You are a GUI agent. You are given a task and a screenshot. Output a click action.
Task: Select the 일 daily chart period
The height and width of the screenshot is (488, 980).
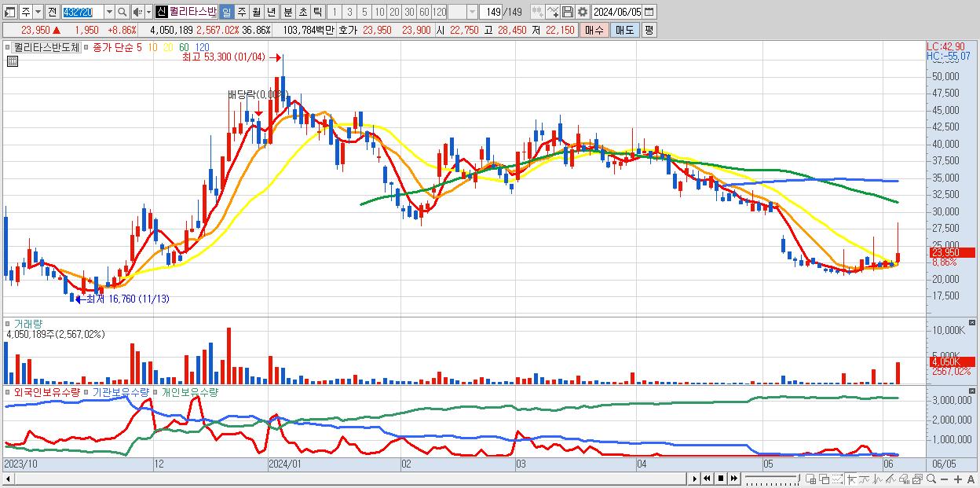coord(226,12)
